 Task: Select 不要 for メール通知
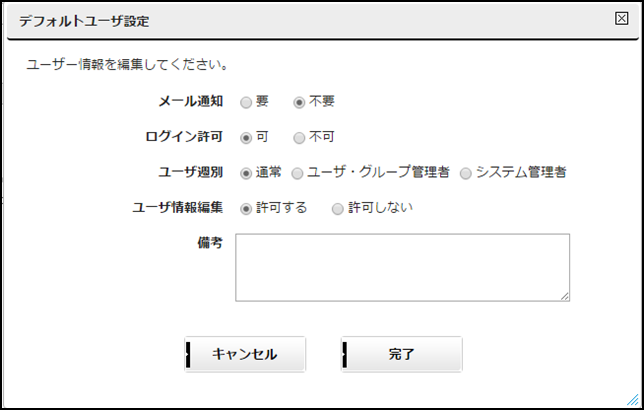point(299,102)
